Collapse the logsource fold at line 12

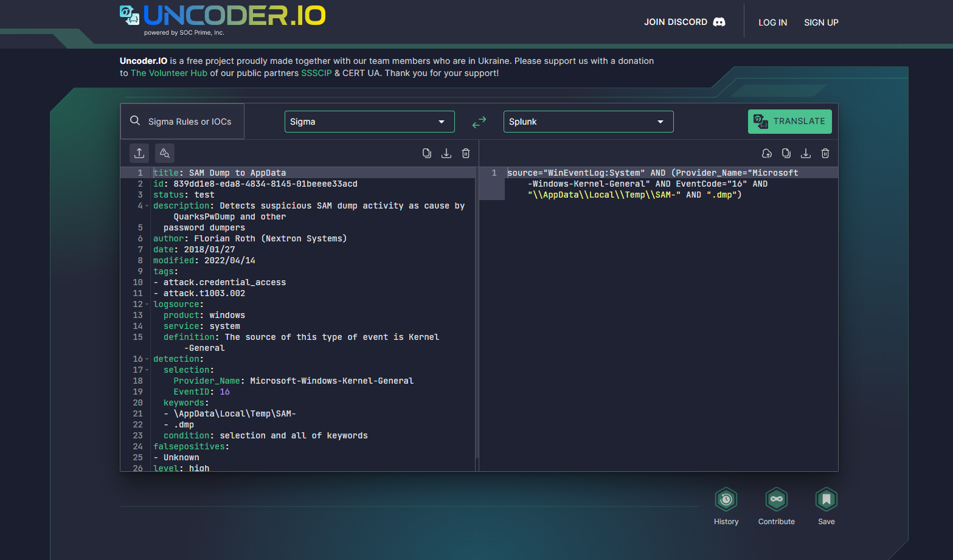(147, 305)
